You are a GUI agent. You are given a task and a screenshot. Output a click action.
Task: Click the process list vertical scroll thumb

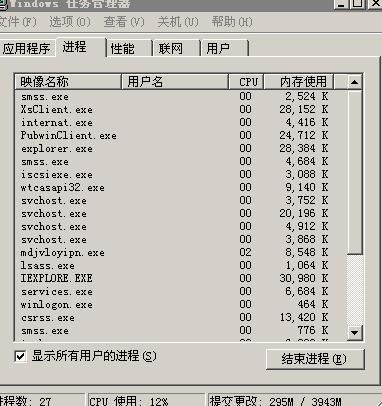pos(354,172)
